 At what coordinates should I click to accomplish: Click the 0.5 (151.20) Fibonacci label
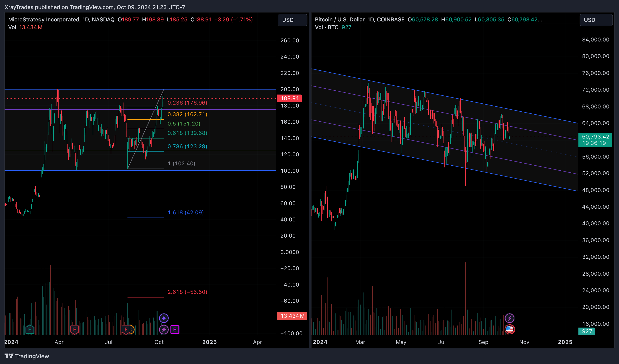184,123
